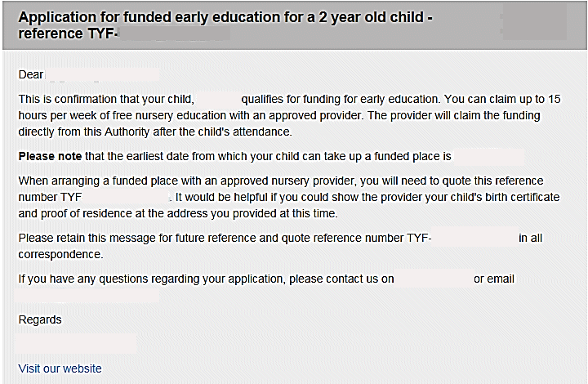This screenshot has height=384, width=588.
Task: Click the redacted date after "funded place is"
Action: [488, 156]
